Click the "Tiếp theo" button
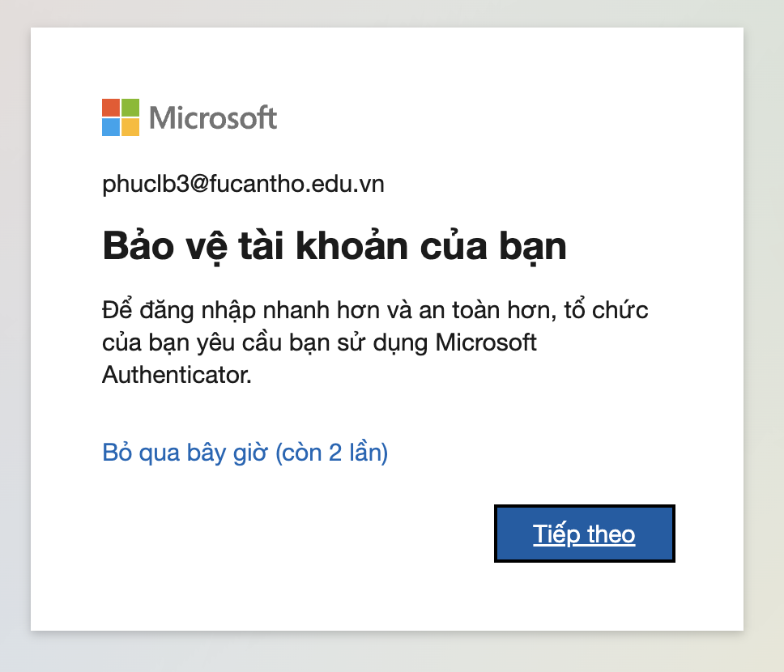Viewport: 784px width, 672px height. click(584, 534)
